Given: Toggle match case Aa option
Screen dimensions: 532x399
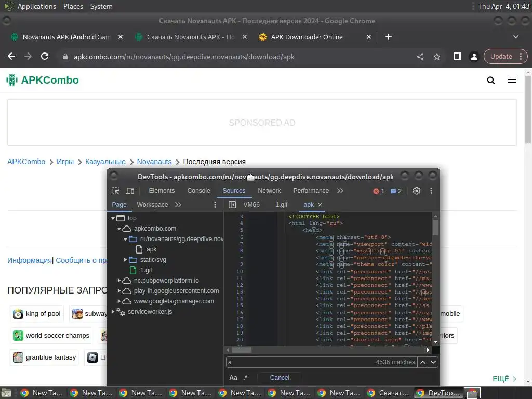Looking at the screenshot, I should pos(233,378).
